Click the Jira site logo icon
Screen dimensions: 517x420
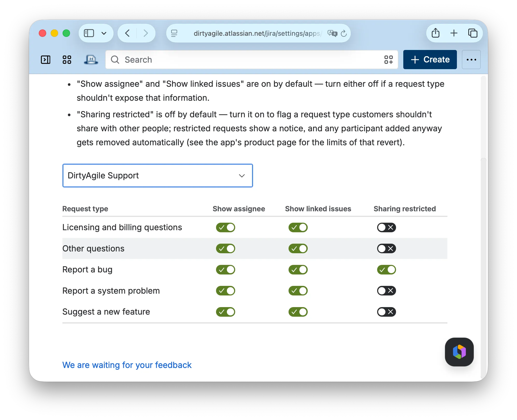[x=91, y=60]
